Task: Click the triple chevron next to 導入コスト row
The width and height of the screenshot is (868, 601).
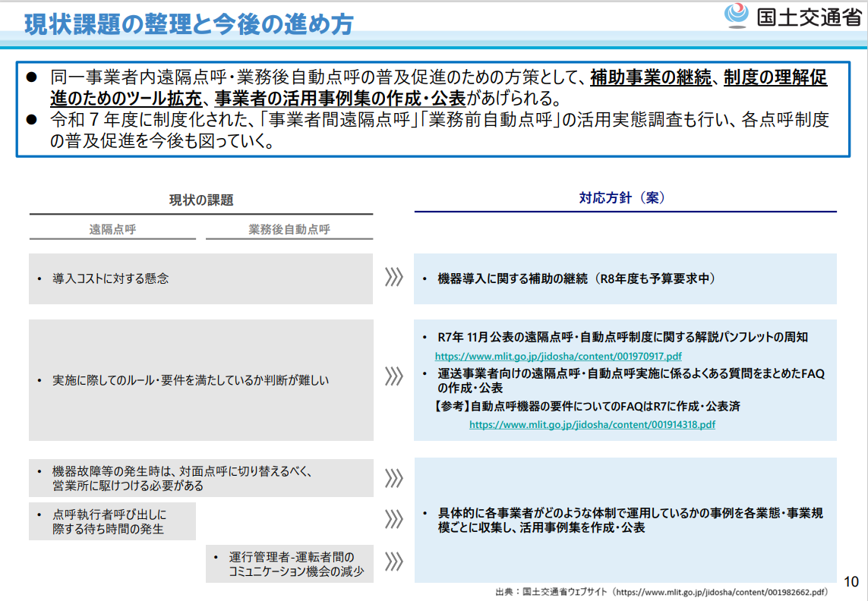Action: click(x=393, y=277)
